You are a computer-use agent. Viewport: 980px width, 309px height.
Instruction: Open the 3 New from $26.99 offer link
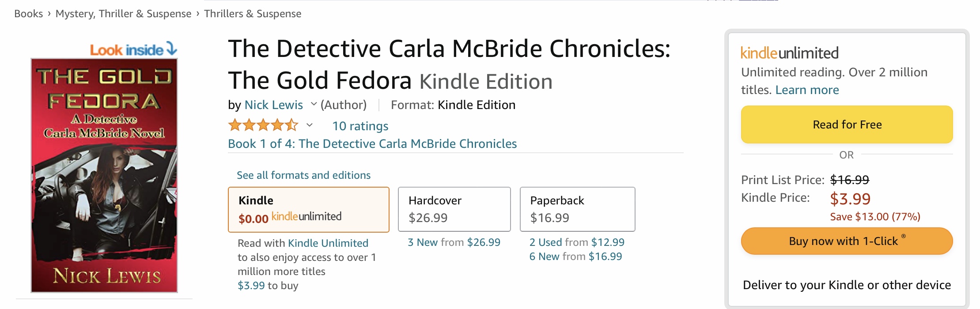[x=454, y=242]
